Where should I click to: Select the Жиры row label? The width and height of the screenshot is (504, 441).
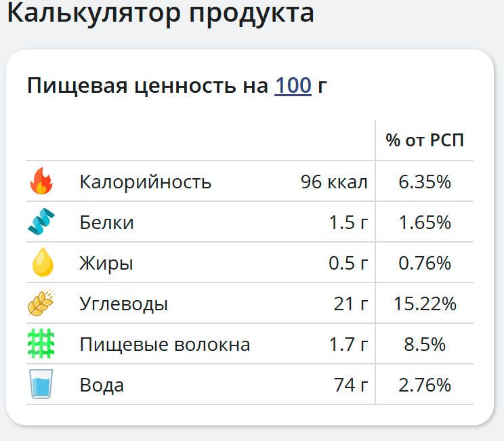[x=106, y=264]
